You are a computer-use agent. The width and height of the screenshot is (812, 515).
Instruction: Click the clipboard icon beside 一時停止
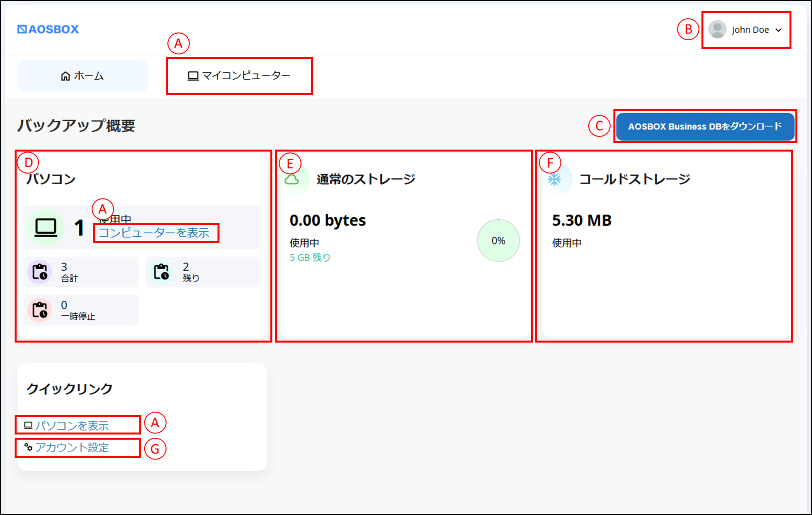pos(39,310)
